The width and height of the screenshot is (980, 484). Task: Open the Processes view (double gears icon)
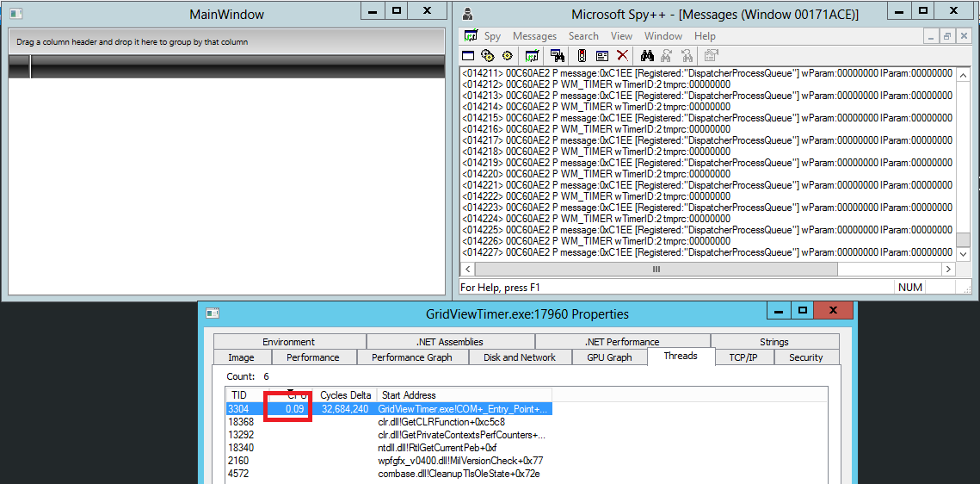tap(488, 56)
